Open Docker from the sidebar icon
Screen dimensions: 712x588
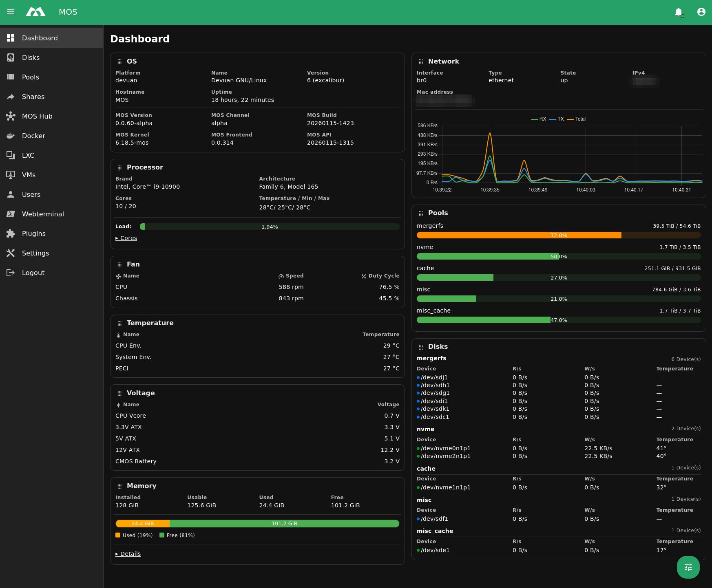(x=11, y=136)
